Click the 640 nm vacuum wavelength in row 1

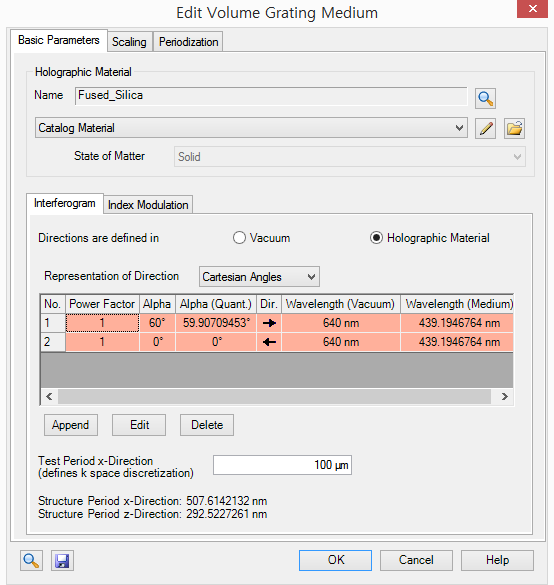coord(341,323)
